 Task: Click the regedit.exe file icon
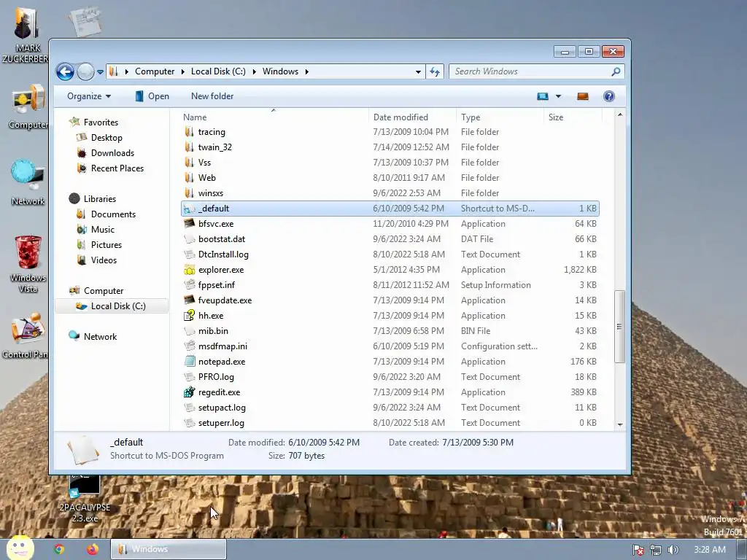tap(189, 392)
